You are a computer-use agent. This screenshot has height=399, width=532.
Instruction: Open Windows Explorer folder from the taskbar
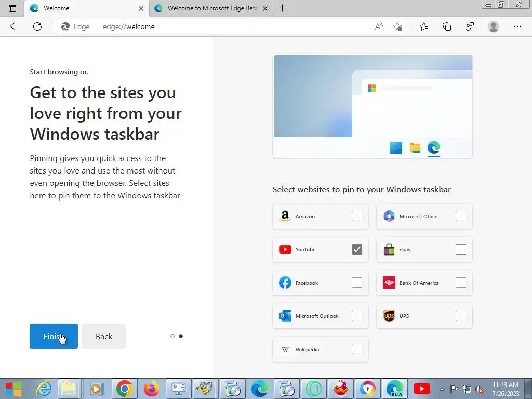(69, 389)
